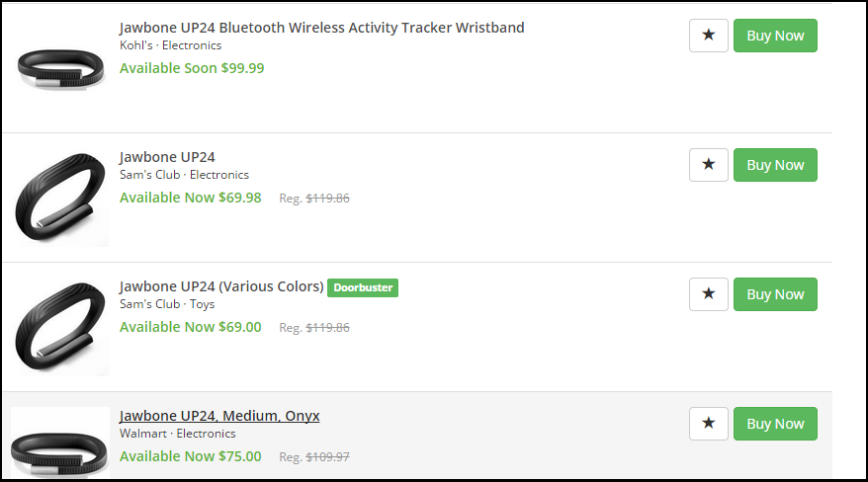
Task: Open Jawbone UP24 (Various Colors) title link
Action: click(221, 286)
